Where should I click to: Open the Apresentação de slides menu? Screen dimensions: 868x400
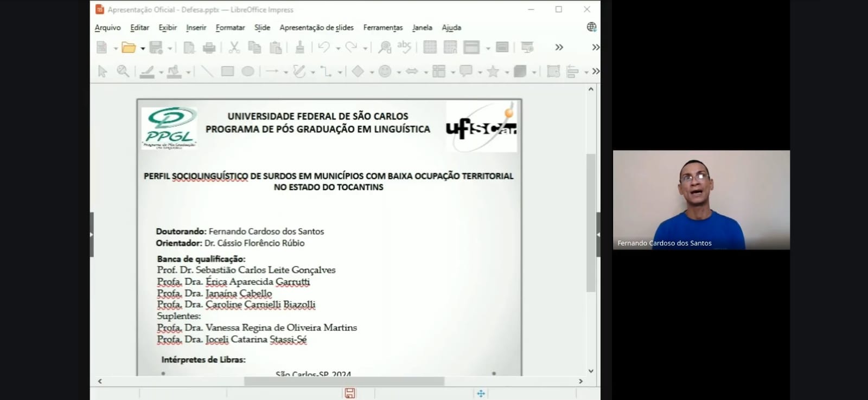pyautogui.click(x=316, y=28)
